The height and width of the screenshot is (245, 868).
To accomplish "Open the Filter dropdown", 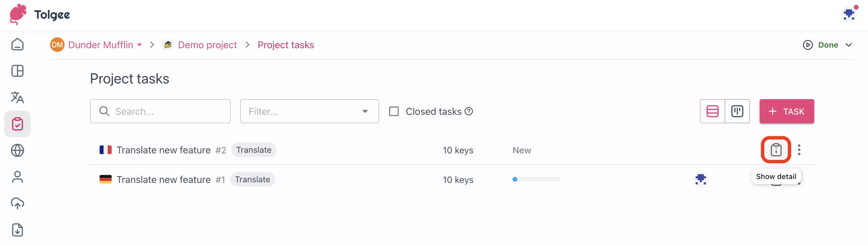I will click(x=309, y=111).
